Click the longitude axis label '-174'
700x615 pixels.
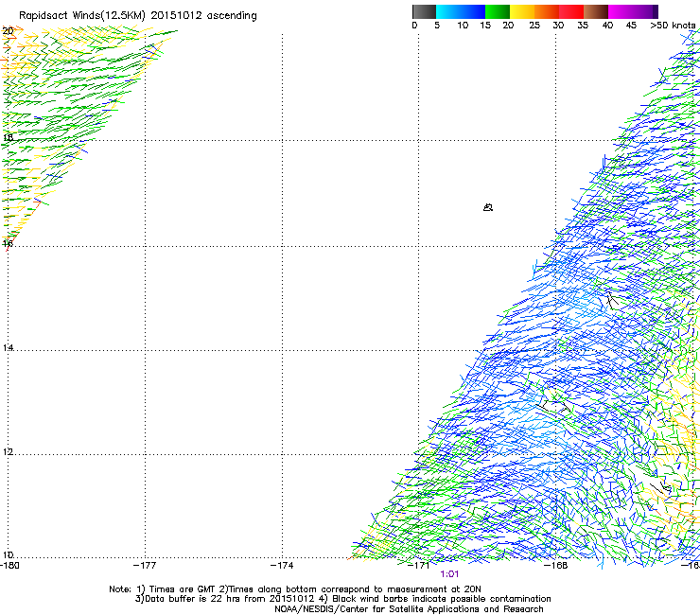(282, 566)
